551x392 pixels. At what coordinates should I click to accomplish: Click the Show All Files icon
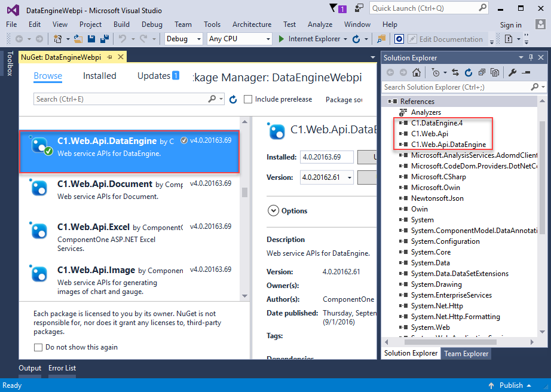point(495,72)
